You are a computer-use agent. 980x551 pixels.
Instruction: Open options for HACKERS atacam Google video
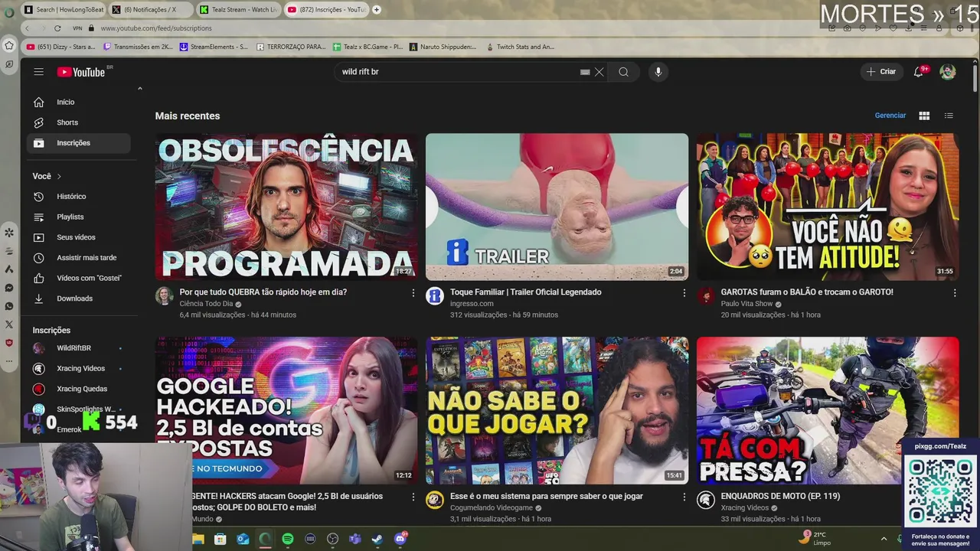(x=413, y=497)
